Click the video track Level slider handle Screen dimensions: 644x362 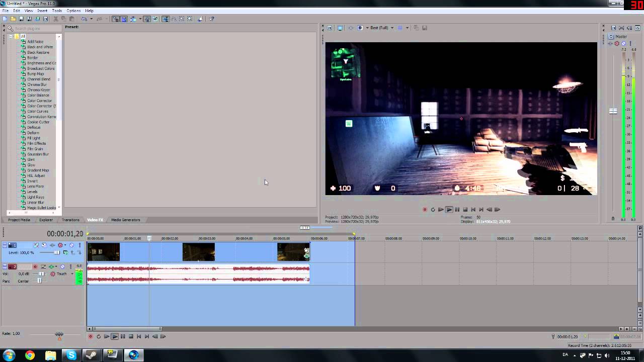point(57,252)
